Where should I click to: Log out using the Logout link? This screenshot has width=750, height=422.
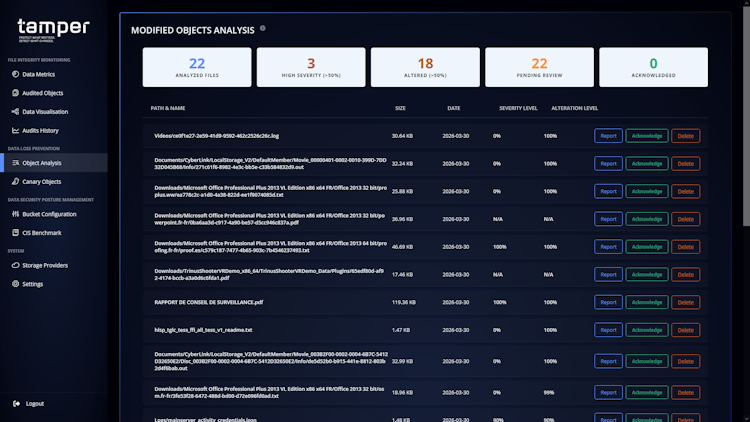[34, 403]
